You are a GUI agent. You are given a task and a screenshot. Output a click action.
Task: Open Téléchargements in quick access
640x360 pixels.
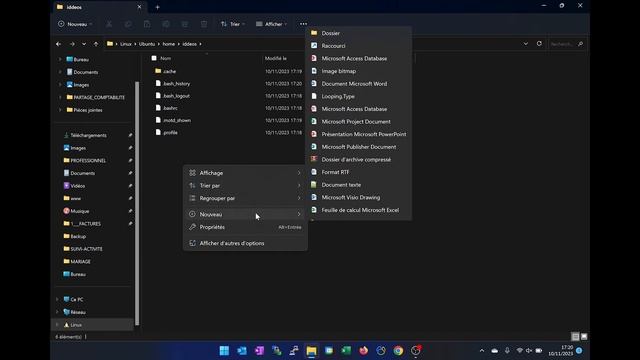tap(85, 135)
